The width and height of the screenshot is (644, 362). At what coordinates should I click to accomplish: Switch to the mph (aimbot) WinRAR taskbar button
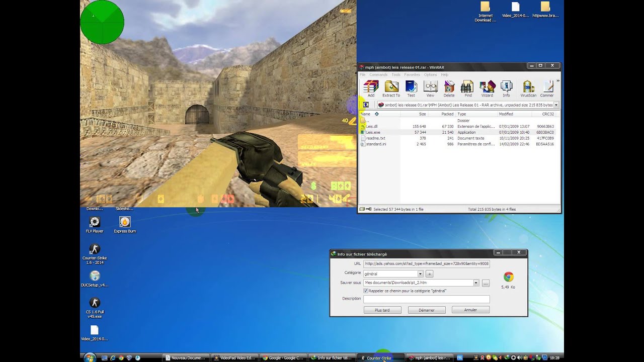tap(429, 358)
